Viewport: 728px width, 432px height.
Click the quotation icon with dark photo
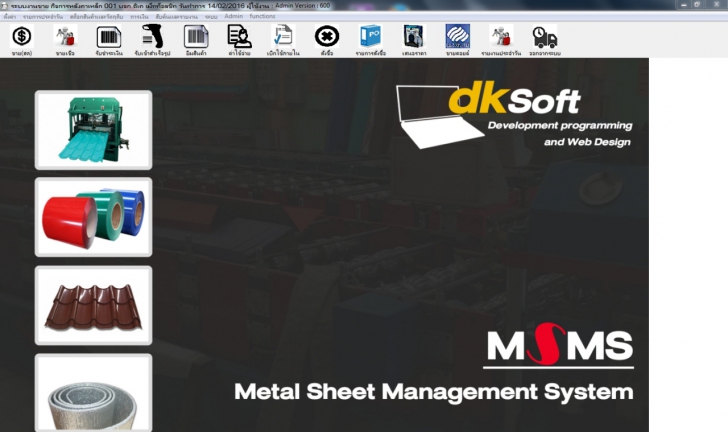coord(414,36)
